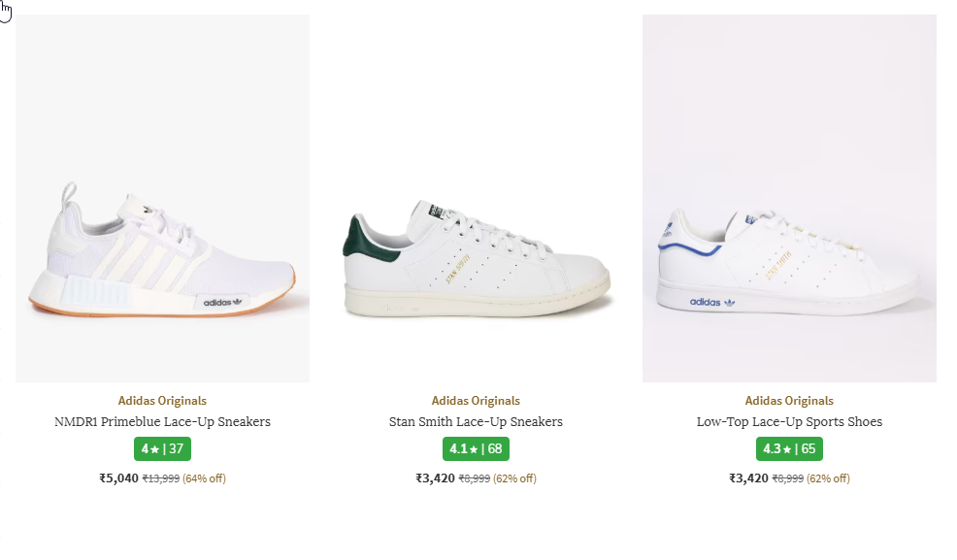Click the Stan Smith Lace-Up Sneakers title
Screen dimensions: 957x560
tap(476, 422)
